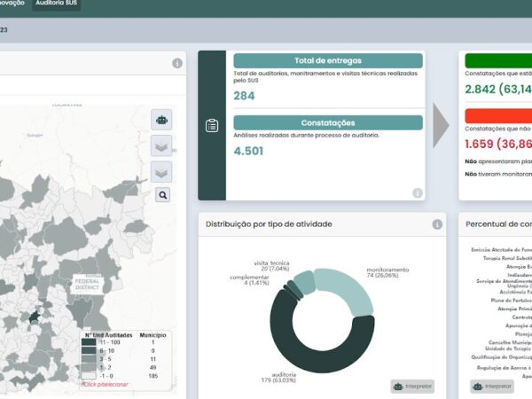Click Interpretar button under Percentual chart

point(492,386)
